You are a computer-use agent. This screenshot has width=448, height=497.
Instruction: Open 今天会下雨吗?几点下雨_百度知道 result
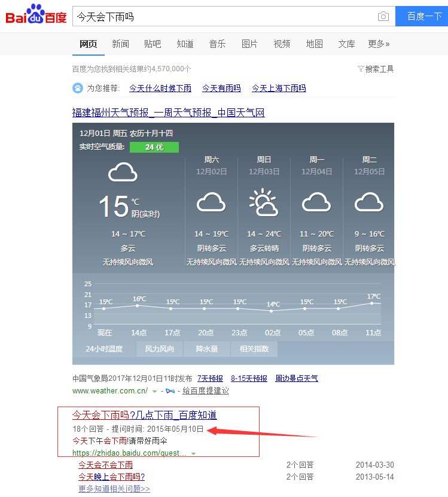coord(145,415)
